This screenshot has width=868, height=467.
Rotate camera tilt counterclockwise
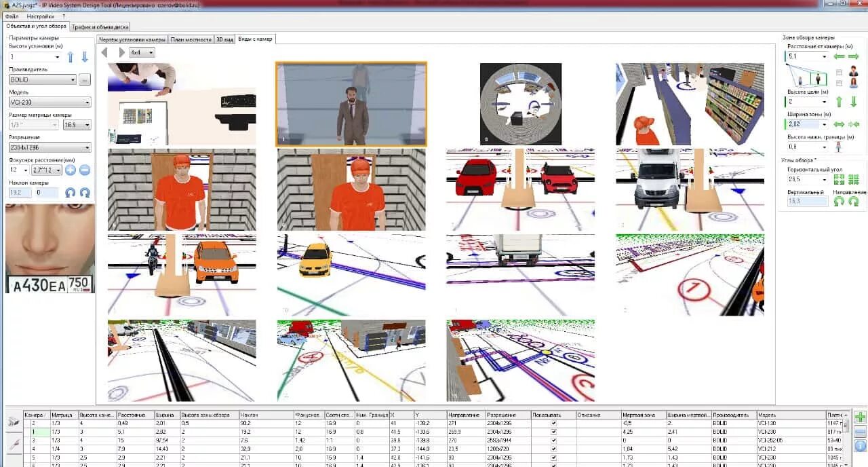click(x=71, y=193)
